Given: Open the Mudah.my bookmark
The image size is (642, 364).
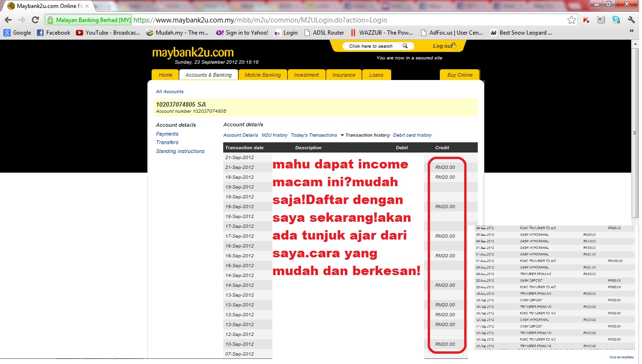Looking at the screenshot, I should point(177,33).
